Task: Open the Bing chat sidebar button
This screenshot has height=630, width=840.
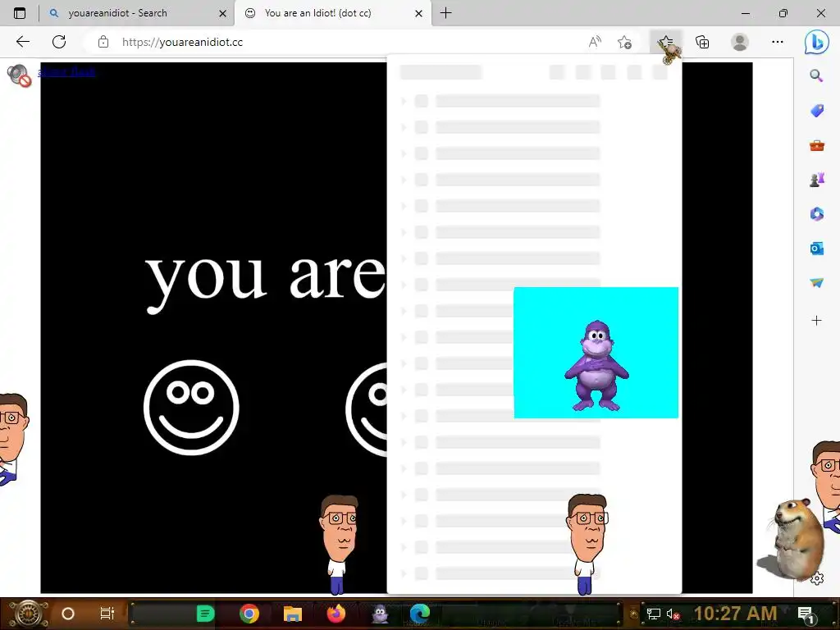Action: [x=816, y=42]
